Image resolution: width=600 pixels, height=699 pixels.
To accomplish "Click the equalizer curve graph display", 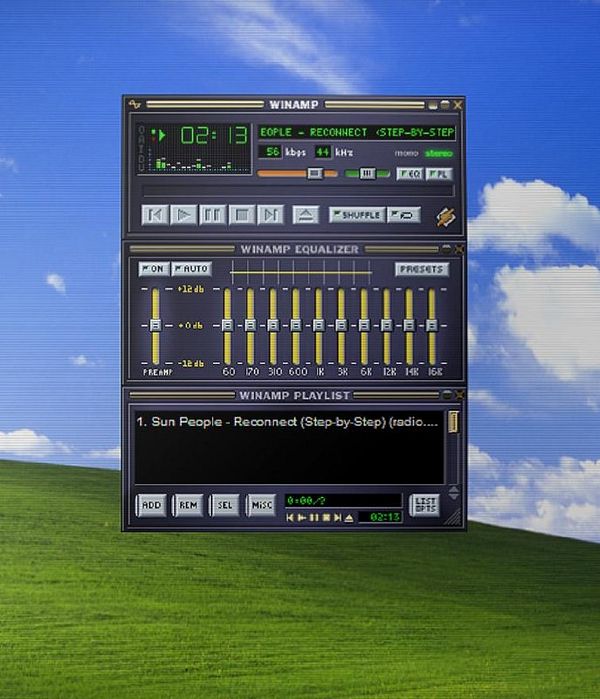I will click(x=301, y=272).
